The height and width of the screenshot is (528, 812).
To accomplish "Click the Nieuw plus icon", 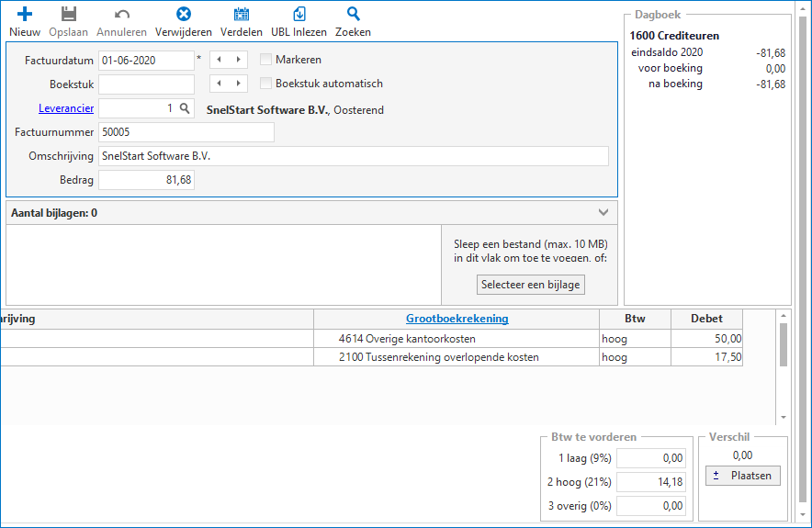I will click(x=25, y=14).
